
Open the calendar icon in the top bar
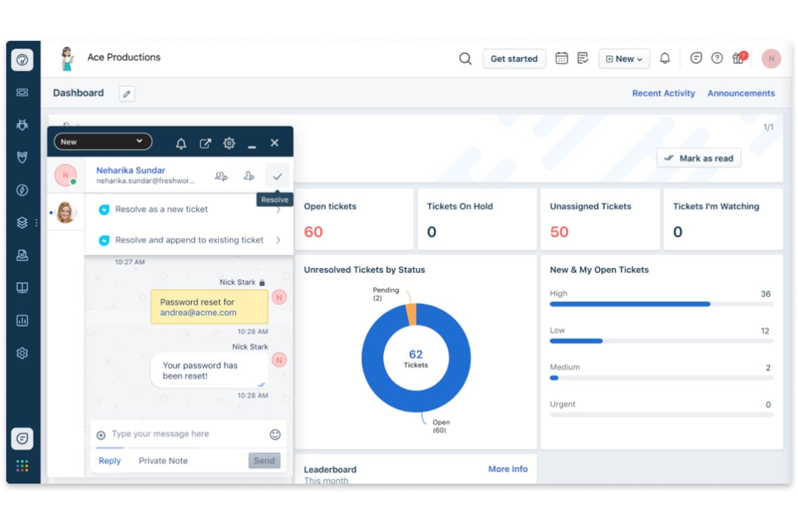(x=561, y=58)
